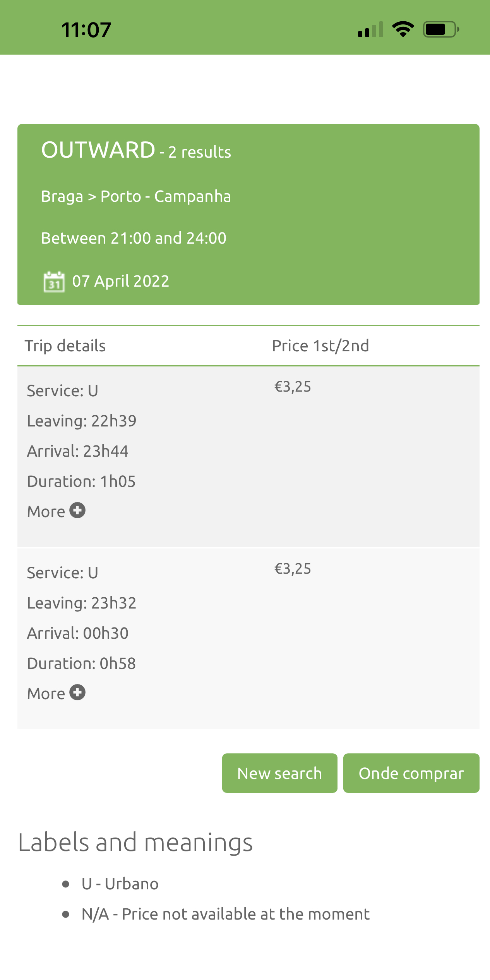Select the €3,25 price of 22h39 departure

tap(293, 387)
